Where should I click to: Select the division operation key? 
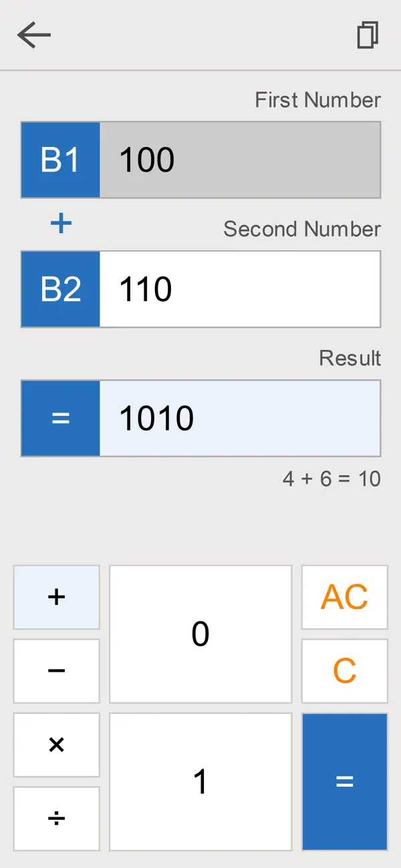point(56,818)
